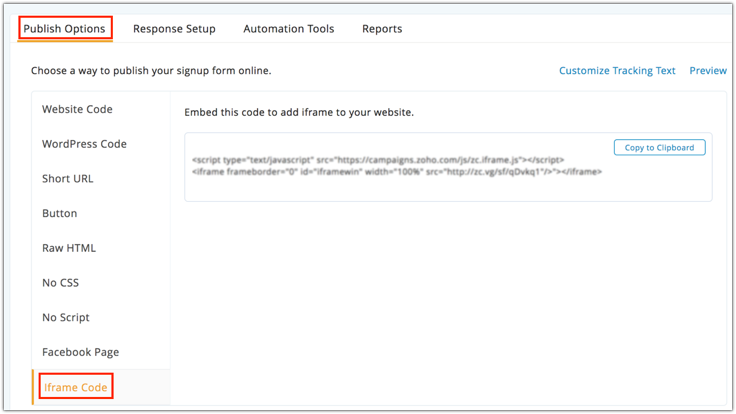
Task: Select the No Script option
Action: (x=66, y=317)
